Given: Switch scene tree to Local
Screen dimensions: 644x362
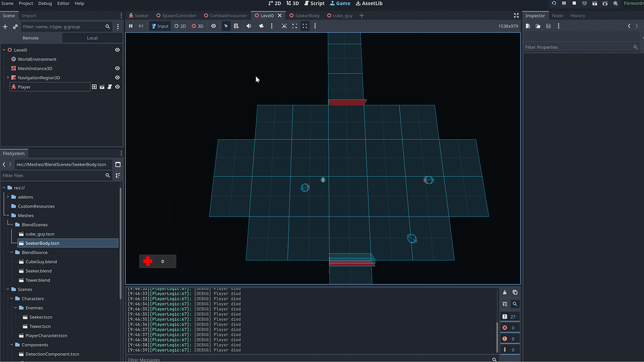Looking at the screenshot, I should [92, 38].
